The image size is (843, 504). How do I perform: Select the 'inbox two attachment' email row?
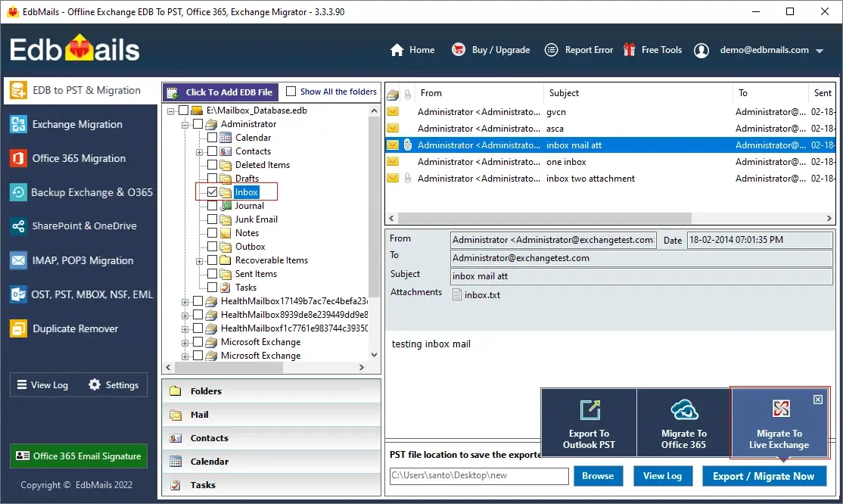(610, 179)
